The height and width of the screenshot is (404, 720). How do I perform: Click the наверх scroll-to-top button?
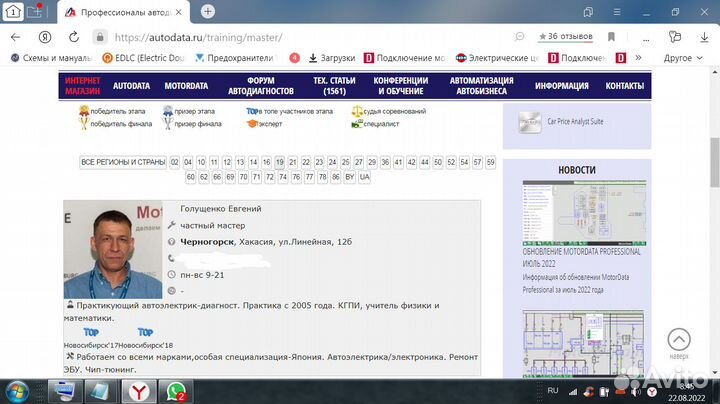click(679, 343)
